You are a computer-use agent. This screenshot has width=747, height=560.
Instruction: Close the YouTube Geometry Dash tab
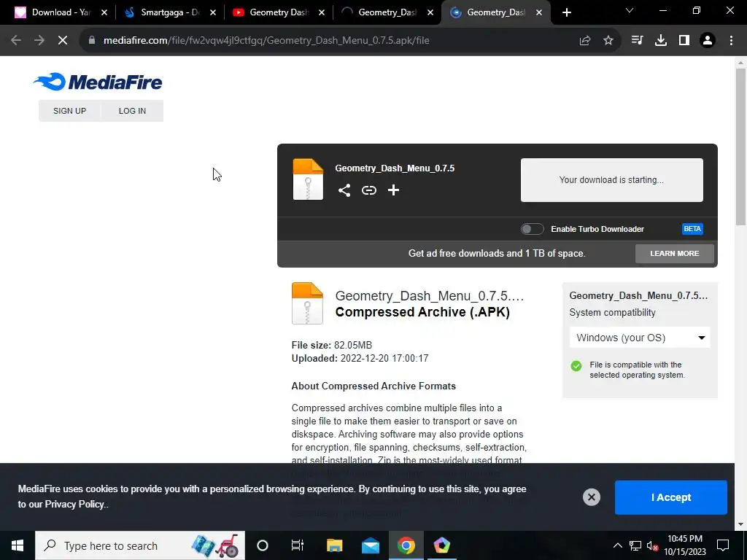[322, 12]
